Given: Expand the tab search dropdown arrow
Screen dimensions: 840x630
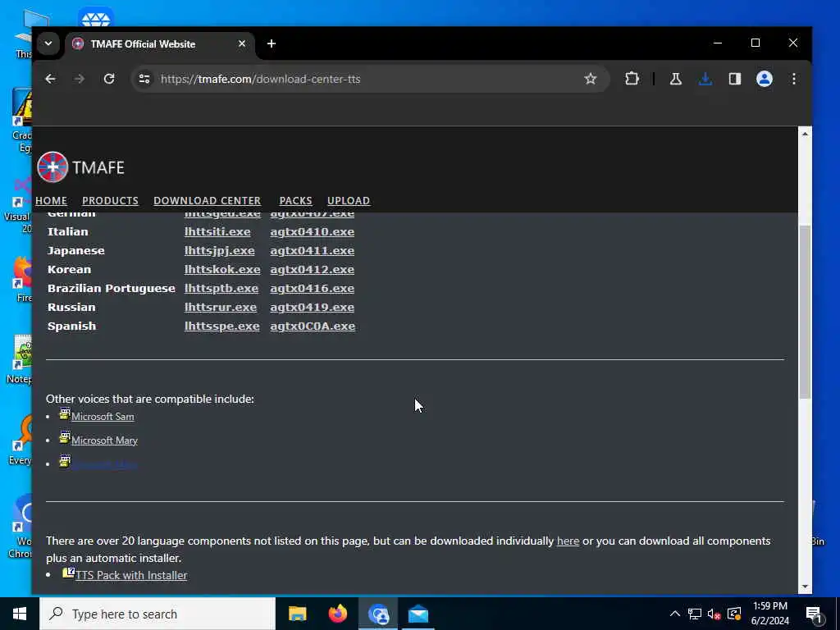Looking at the screenshot, I should (48, 43).
